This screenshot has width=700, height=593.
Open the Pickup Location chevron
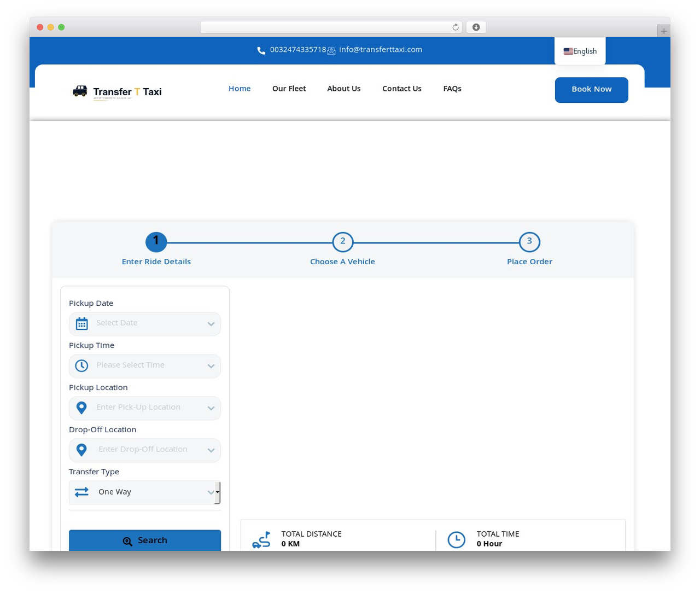click(x=211, y=409)
